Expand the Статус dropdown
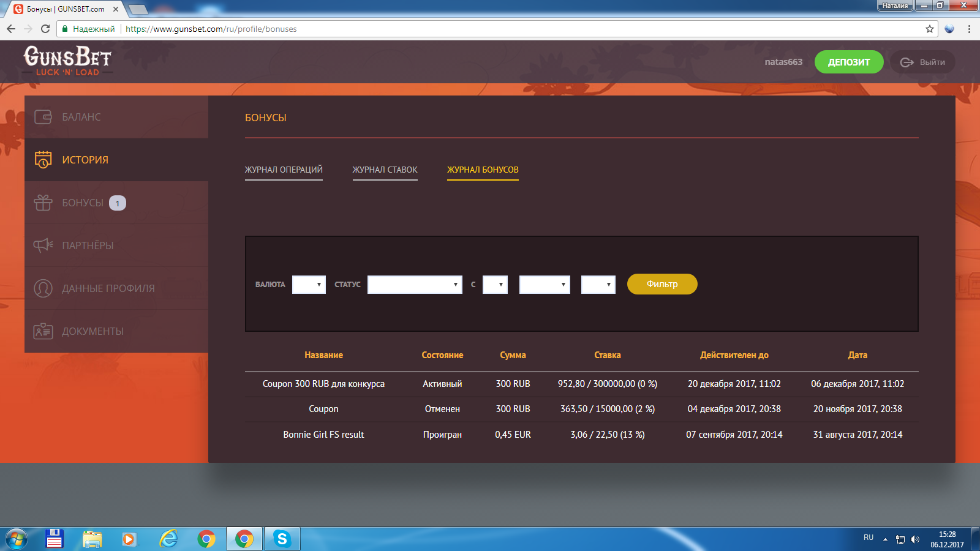The height and width of the screenshot is (551, 980). (415, 285)
